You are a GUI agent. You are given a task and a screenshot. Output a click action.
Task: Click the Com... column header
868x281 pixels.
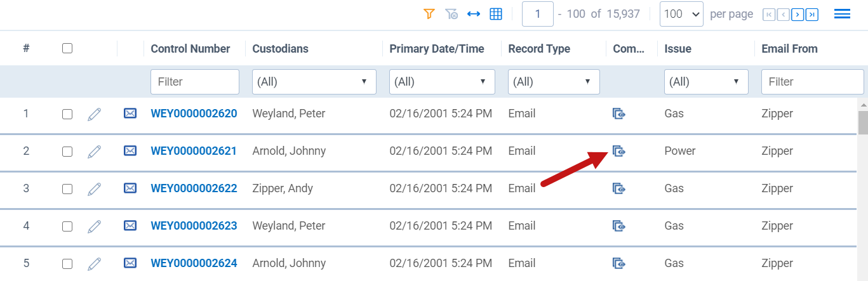pyautogui.click(x=629, y=48)
